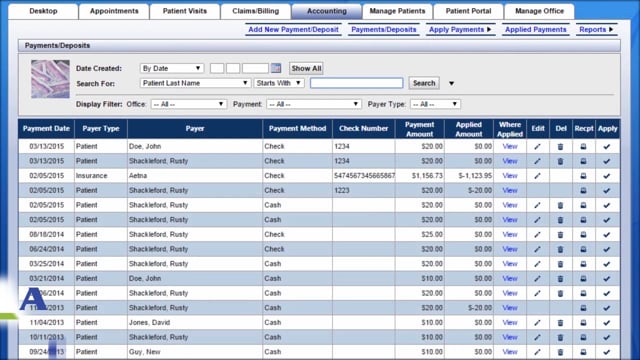This screenshot has height=360, width=640.
Task: Open the Patient Portal tab
Action: pos(468,11)
